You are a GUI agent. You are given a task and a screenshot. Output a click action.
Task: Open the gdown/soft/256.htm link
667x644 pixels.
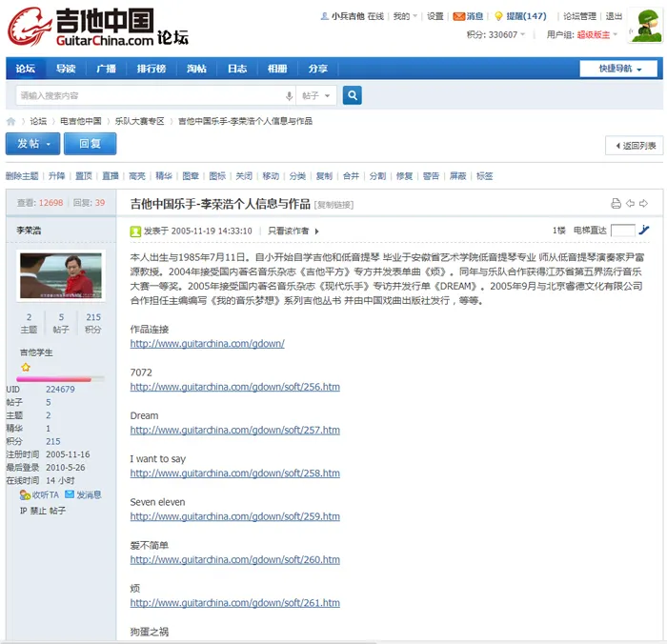[x=234, y=387]
